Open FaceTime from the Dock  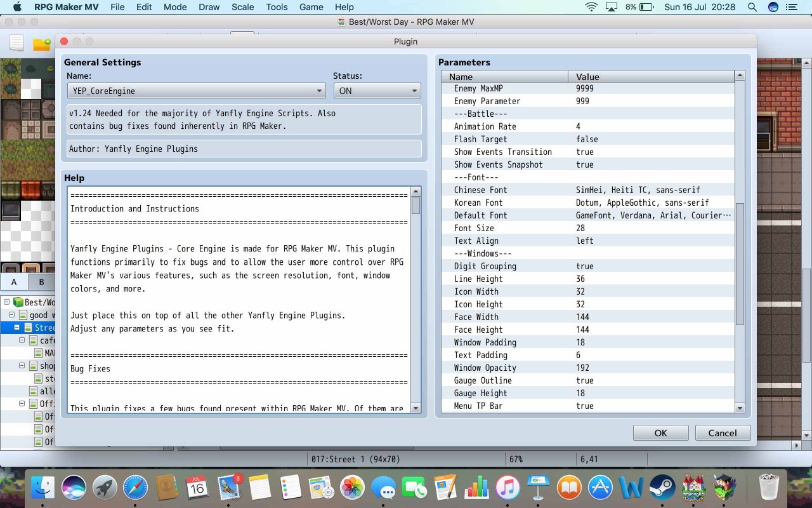coord(414,487)
